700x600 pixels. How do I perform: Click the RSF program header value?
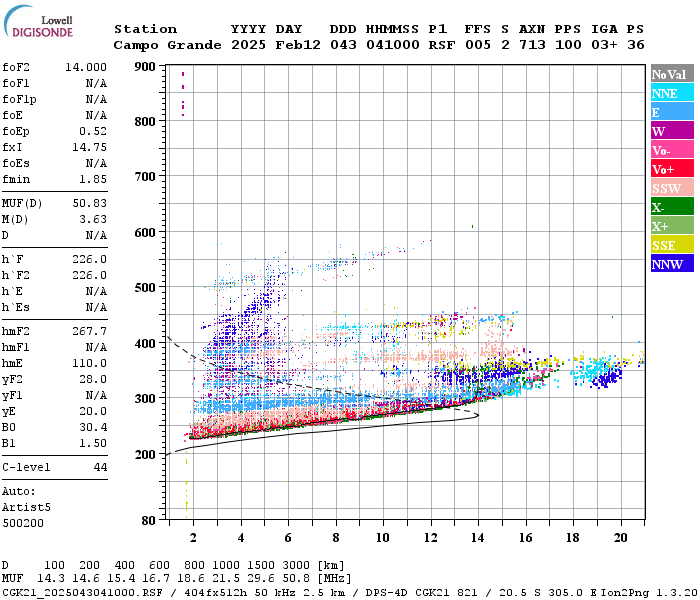442,45
